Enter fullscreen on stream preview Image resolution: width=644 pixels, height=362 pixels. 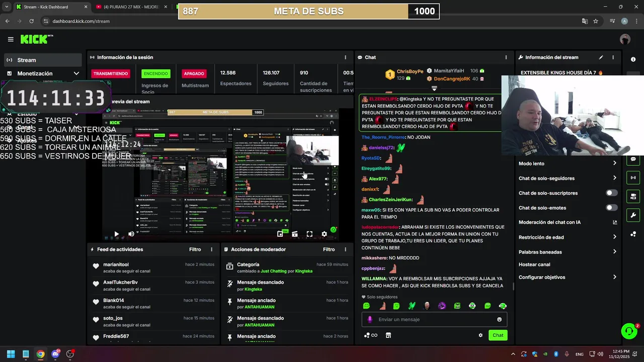click(x=309, y=234)
